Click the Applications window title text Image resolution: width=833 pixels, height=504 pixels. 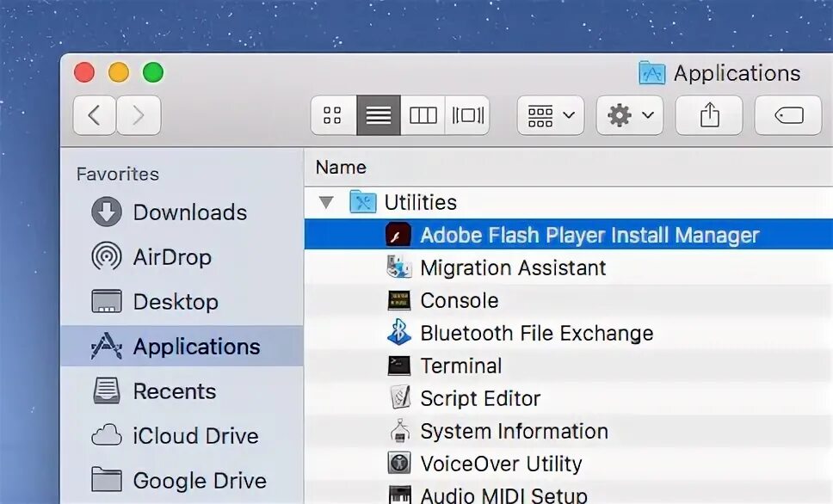pyautogui.click(x=737, y=73)
